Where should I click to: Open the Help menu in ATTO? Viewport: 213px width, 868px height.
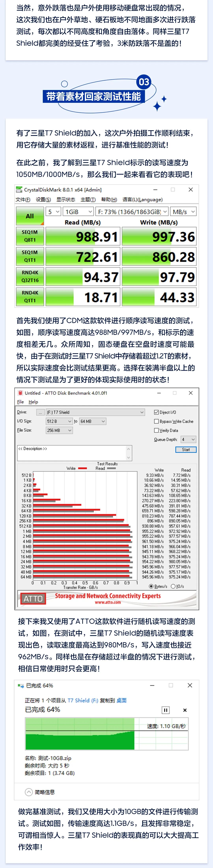[33, 402]
